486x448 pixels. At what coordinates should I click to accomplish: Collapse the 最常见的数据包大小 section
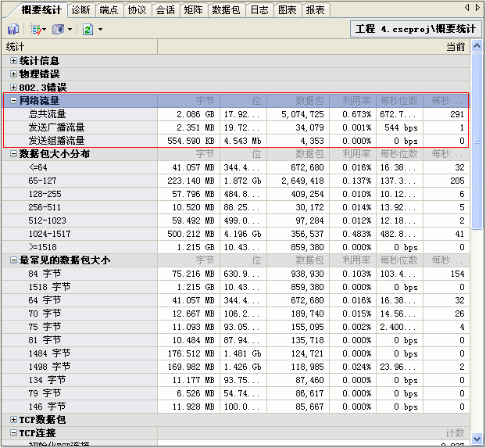[13, 260]
